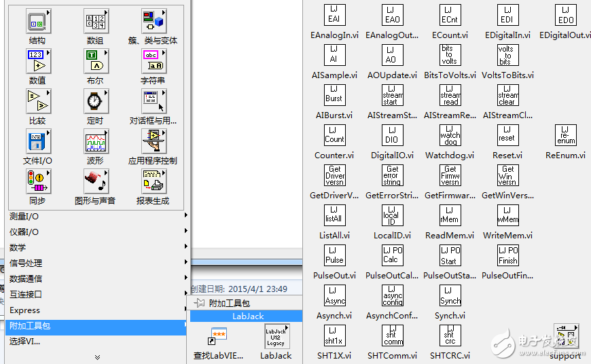This screenshot has height=364, width=591.
Task: Select the EDigitalIn.vi icon
Action: tap(507, 15)
